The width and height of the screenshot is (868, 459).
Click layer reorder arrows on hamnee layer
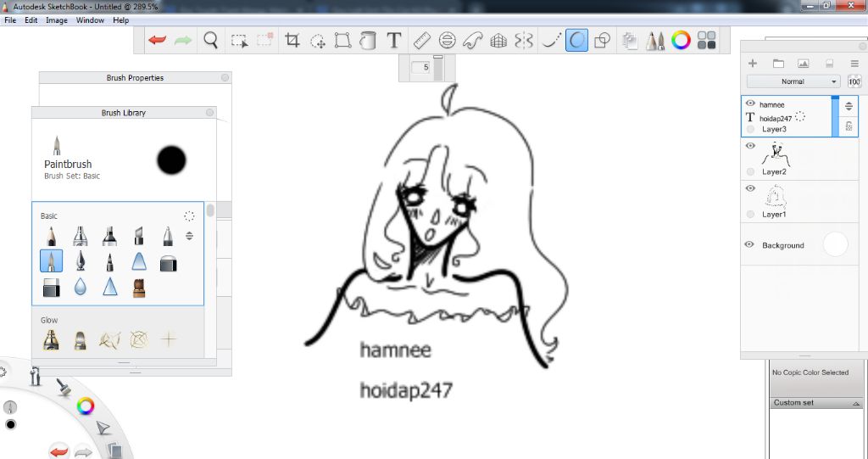pyautogui.click(x=849, y=105)
